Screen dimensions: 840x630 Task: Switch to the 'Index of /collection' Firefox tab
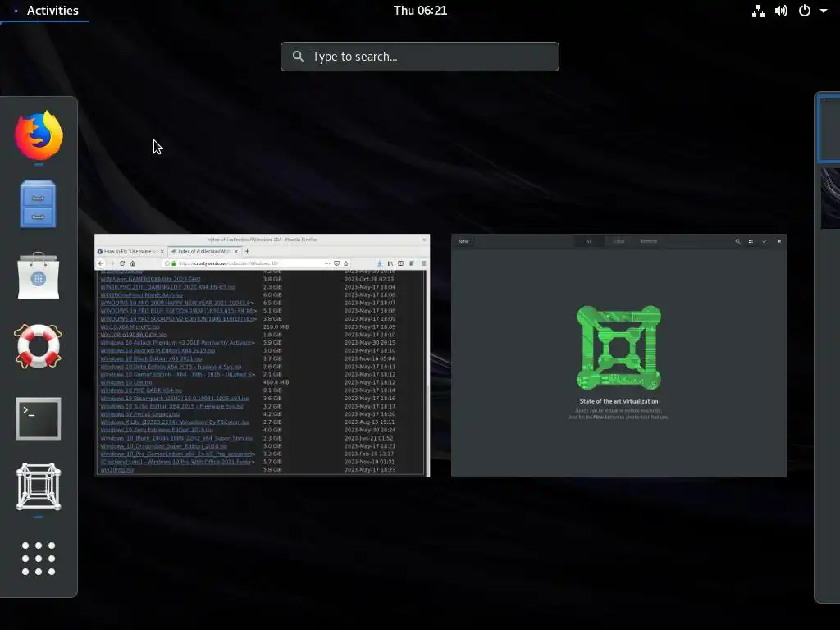click(x=204, y=251)
